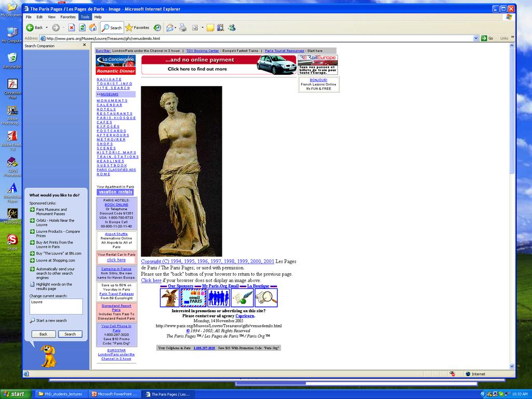Viewport: 532px width, 399px height.
Task: Follow the RESTAURANTS sidebar link
Action: [x=115, y=114]
